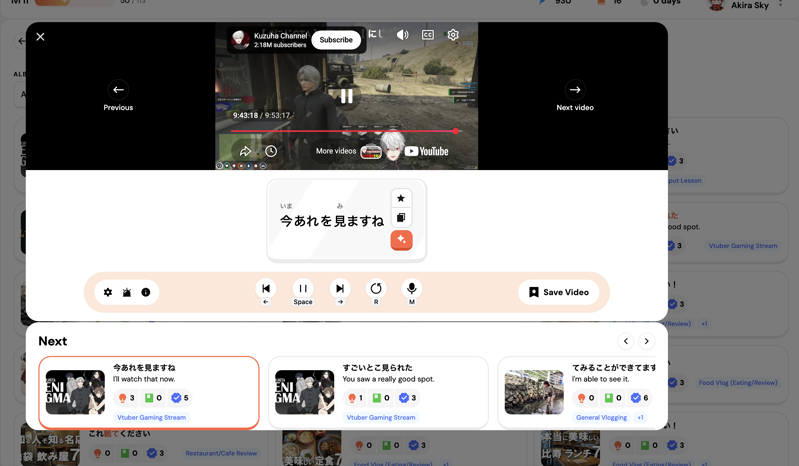Skip to next sentence button
The width and height of the screenshot is (799, 466).
(340, 289)
